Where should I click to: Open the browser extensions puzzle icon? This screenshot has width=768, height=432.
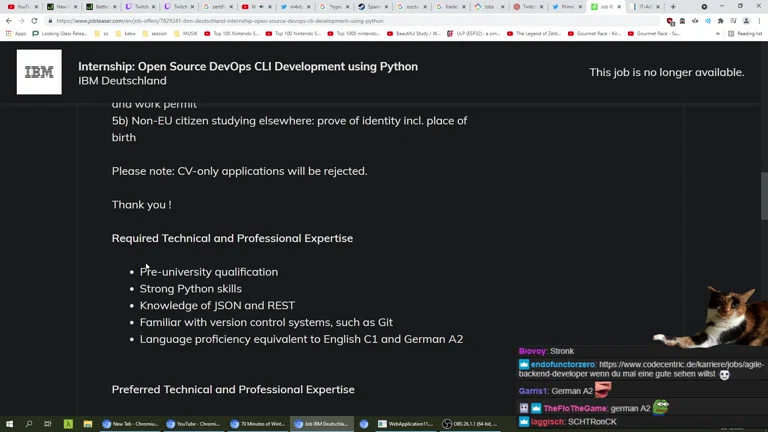click(x=720, y=21)
